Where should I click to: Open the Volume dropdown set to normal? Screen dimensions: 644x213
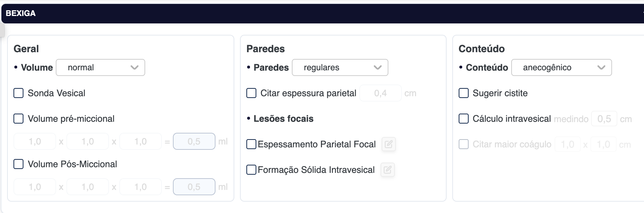[100, 67]
